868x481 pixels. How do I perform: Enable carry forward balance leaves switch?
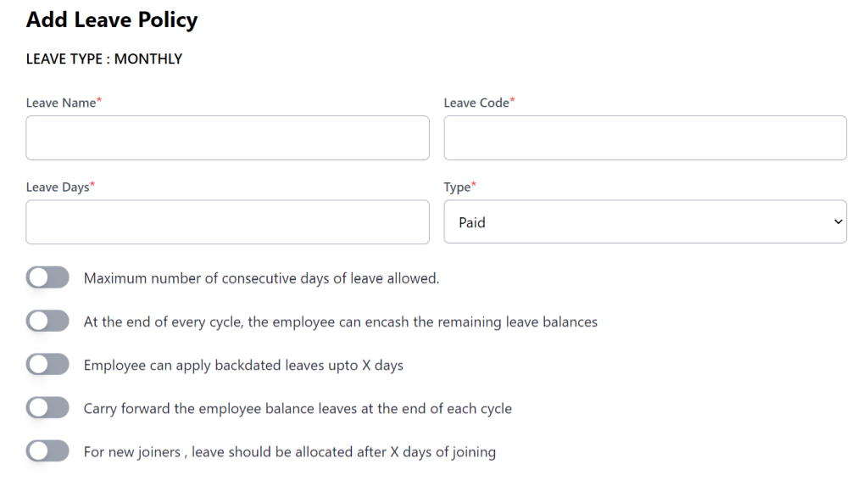point(47,408)
